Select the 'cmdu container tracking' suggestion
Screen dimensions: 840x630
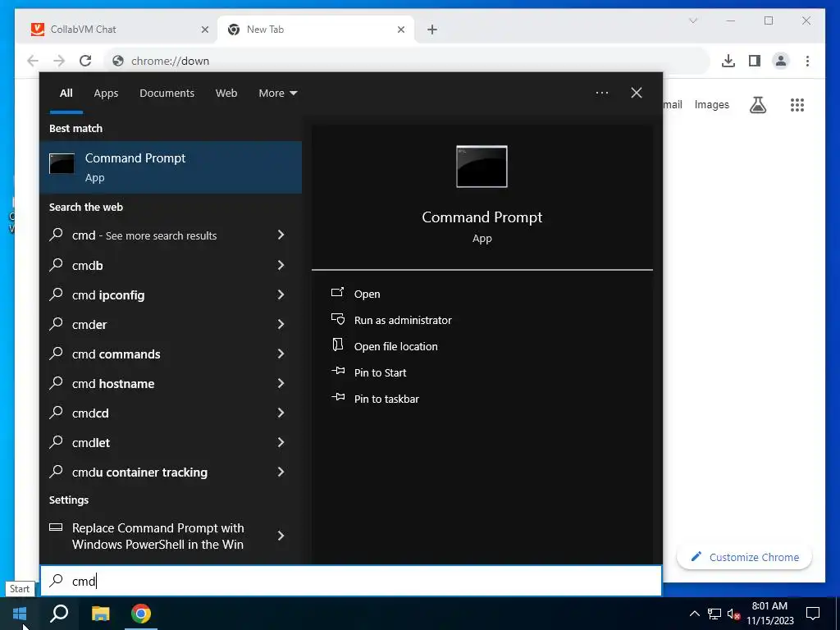click(x=171, y=472)
